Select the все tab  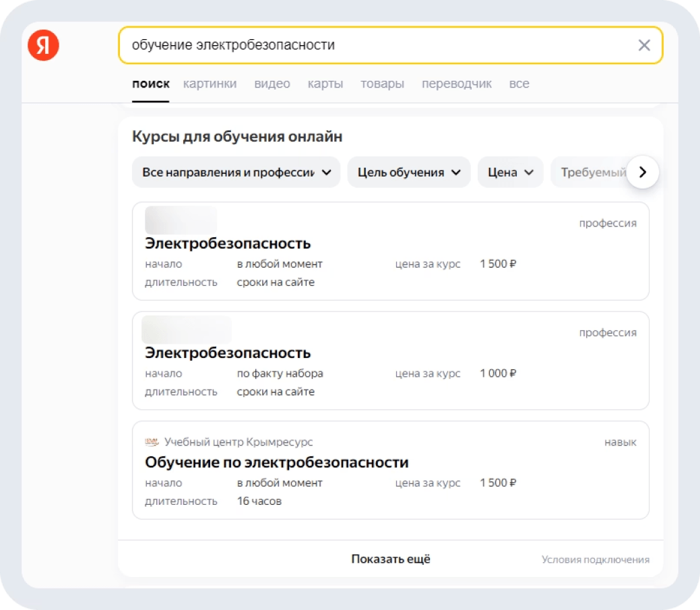tap(519, 84)
